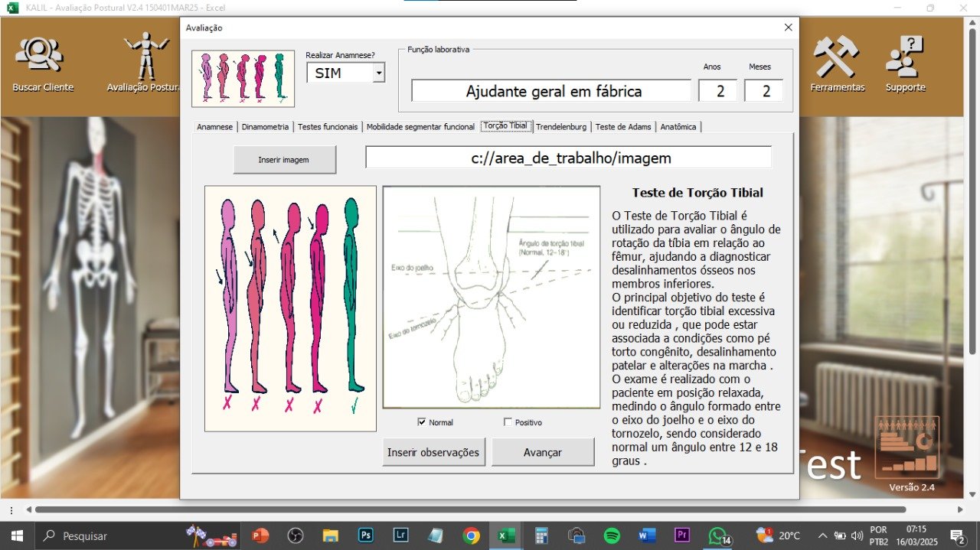The image size is (980, 550).
Task: Open WhatsApp in the taskbar
Action: tap(717, 535)
